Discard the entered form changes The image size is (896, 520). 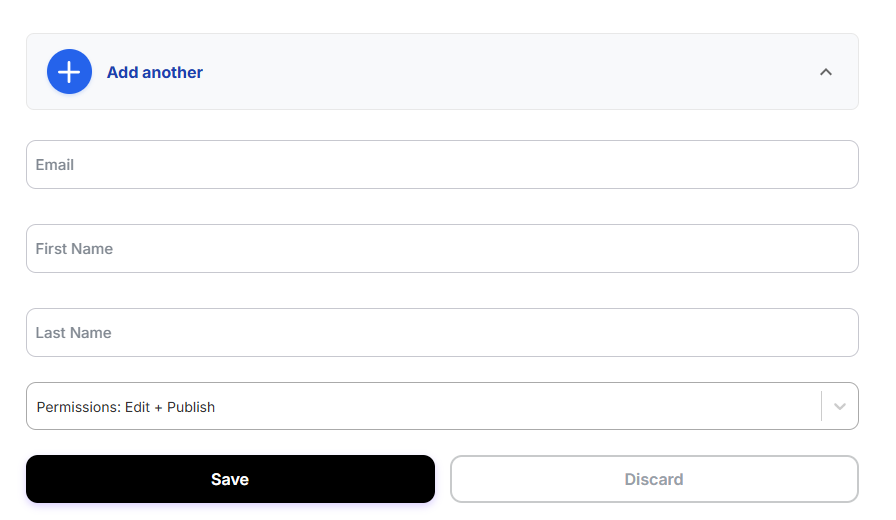[654, 479]
